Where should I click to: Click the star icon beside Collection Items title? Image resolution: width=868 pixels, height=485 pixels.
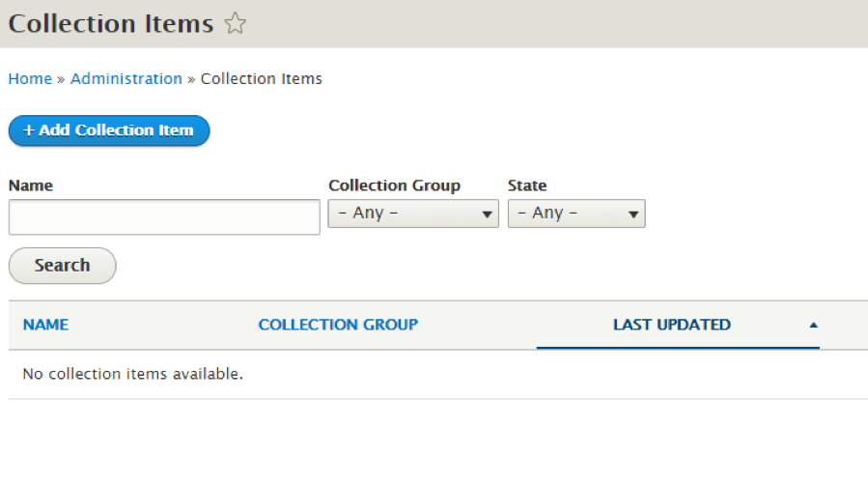click(236, 24)
